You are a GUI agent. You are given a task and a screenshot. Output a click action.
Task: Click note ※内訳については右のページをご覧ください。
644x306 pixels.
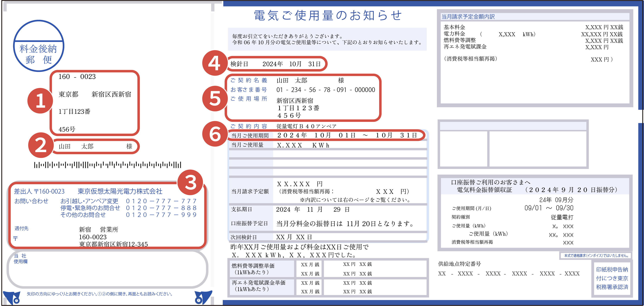(x=355, y=200)
